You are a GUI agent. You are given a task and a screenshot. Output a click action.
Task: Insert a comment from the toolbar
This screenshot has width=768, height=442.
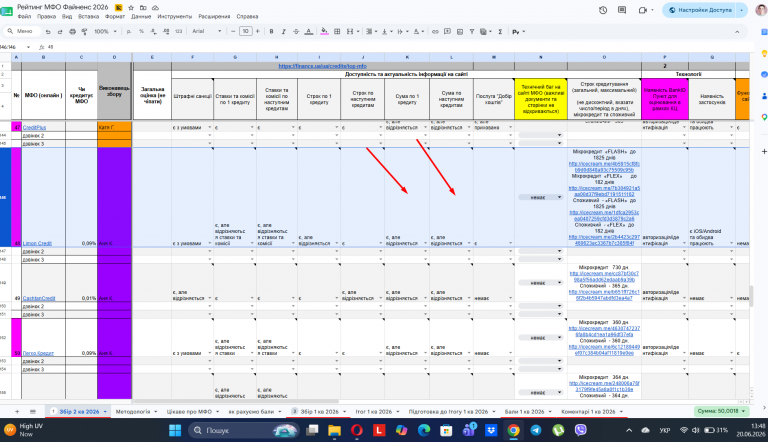[447, 31]
